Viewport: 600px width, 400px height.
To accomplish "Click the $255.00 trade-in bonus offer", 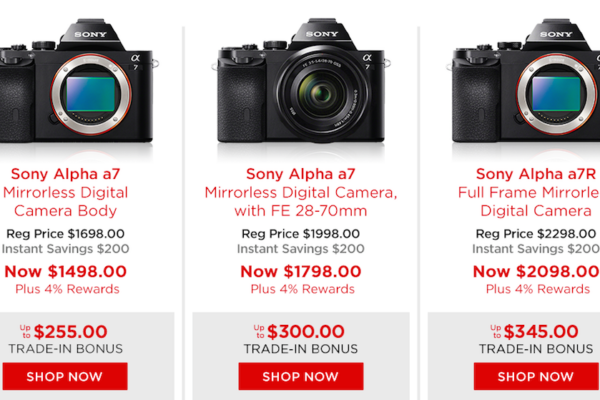I will click(x=66, y=331).
